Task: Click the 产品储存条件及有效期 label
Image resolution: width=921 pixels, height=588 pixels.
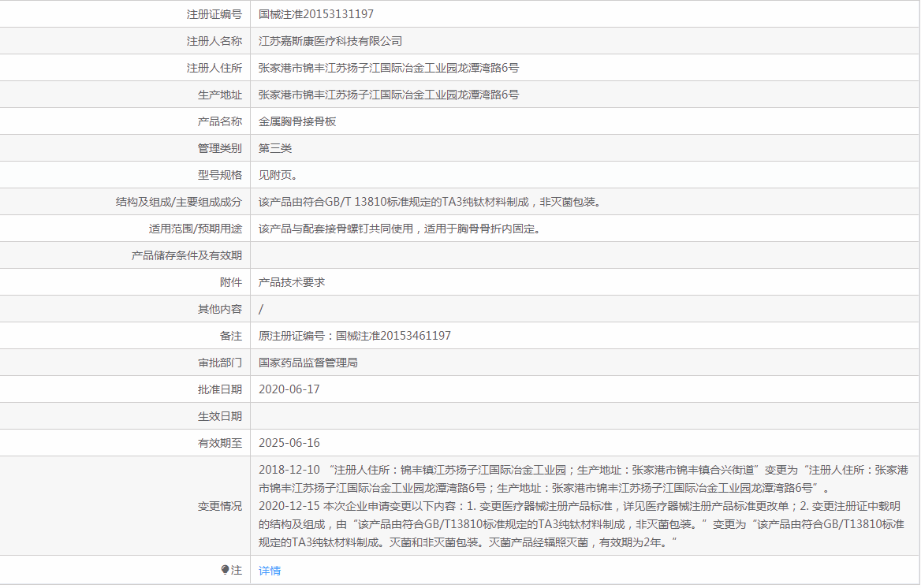Action: coord(187,255)
